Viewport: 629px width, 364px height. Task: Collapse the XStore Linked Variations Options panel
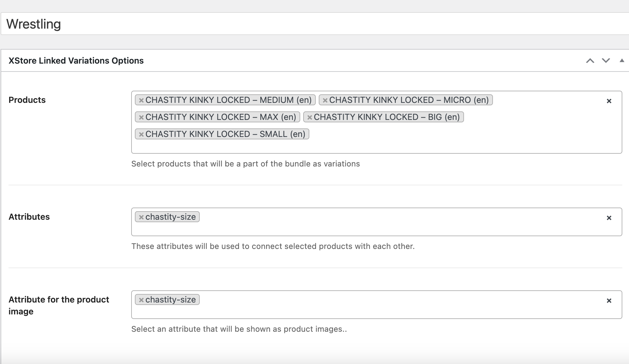(x=622, y=61)
